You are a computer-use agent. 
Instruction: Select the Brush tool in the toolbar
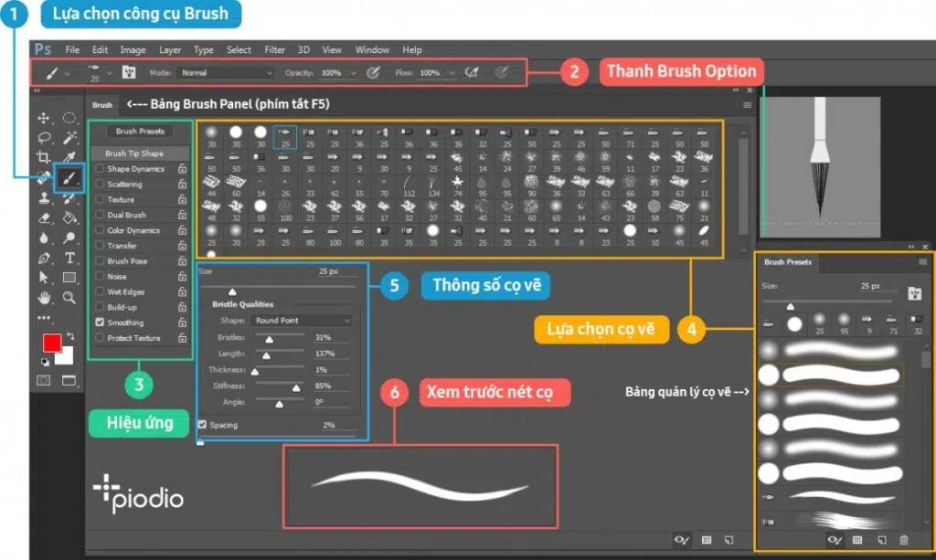(69, 178)
